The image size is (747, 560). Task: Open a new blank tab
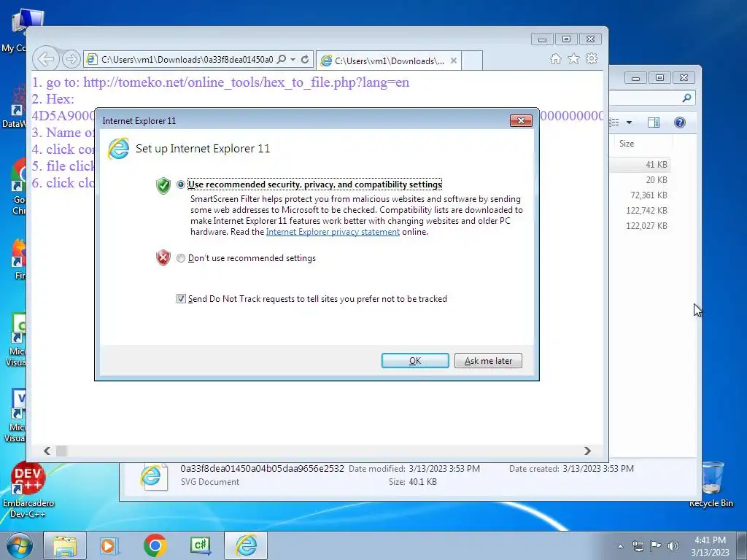coord(472,61)
